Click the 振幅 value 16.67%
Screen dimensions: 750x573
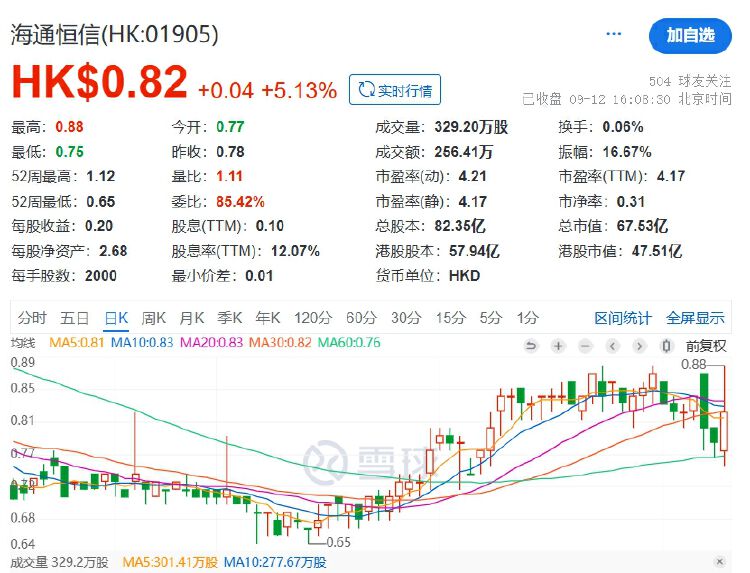coord(627,152)
